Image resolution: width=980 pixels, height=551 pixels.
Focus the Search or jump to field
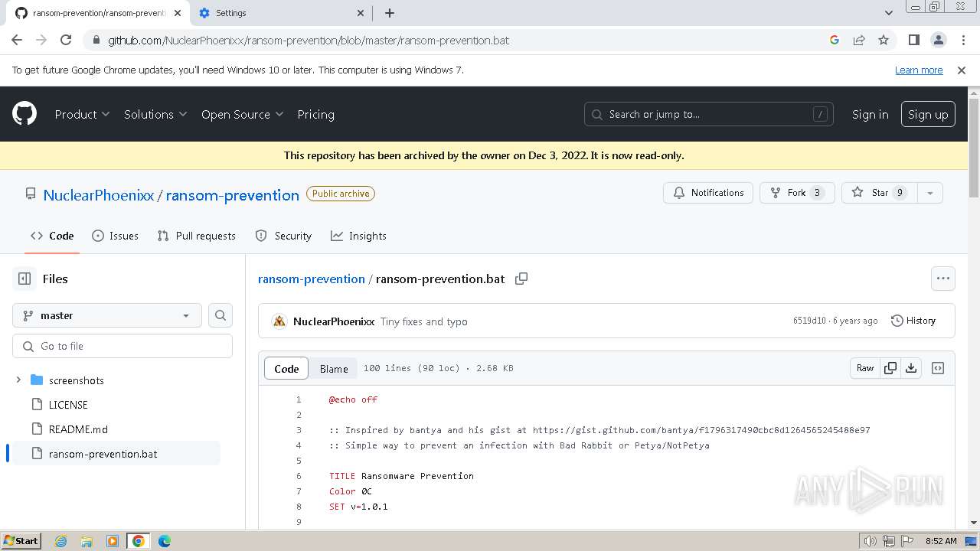[x=709, y=114]
